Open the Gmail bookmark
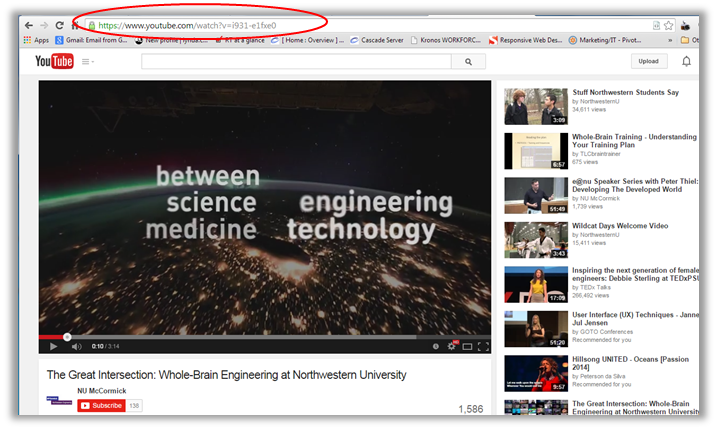 [91, 40]
